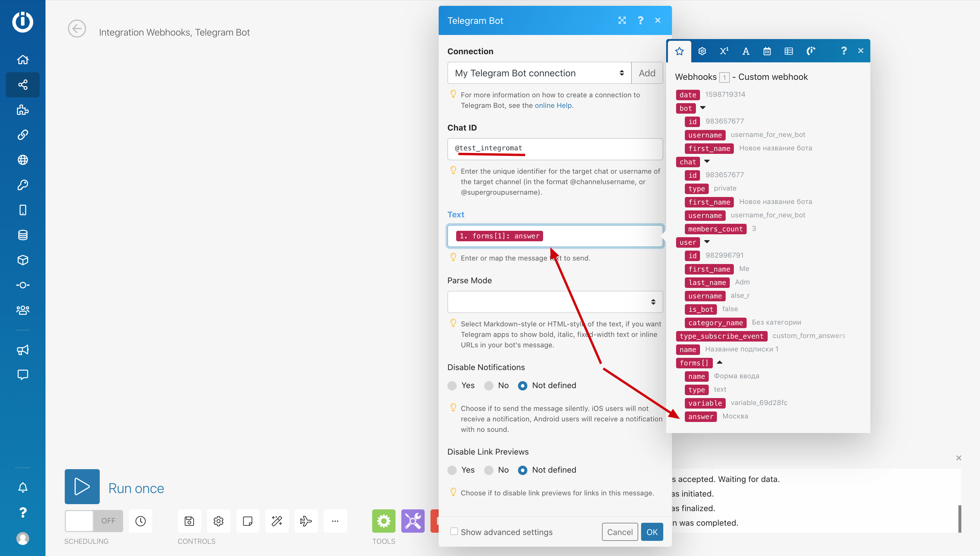This screenshot has height=556, width=980.
Task: Open the purple Tools wrench icon
Action: point(413,521)
